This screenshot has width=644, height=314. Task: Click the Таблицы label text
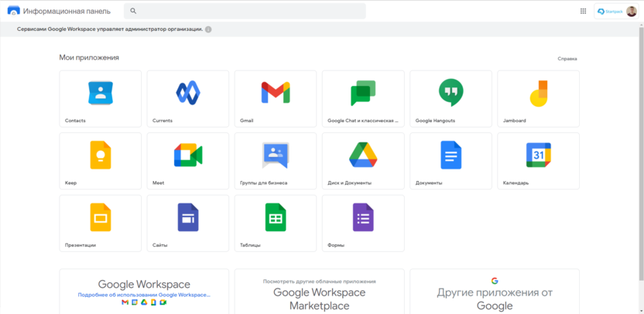click(250, 245)
